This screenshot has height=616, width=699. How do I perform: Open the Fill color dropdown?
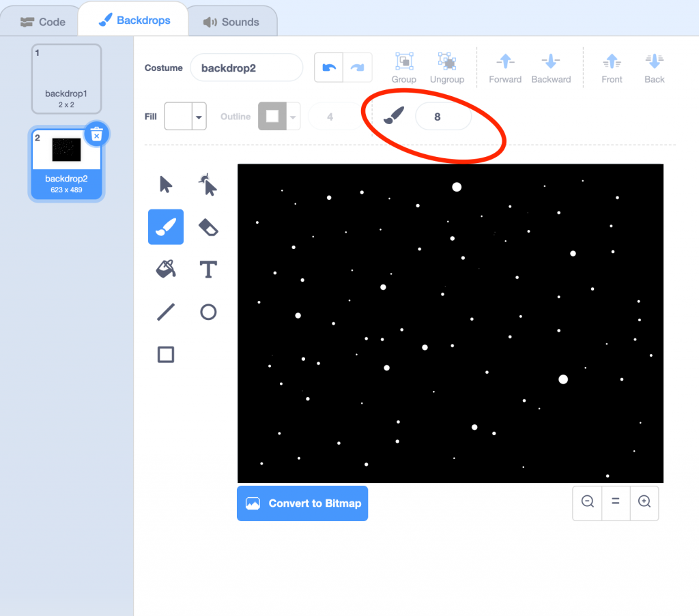pyautogui.click(x=199, y=117)
